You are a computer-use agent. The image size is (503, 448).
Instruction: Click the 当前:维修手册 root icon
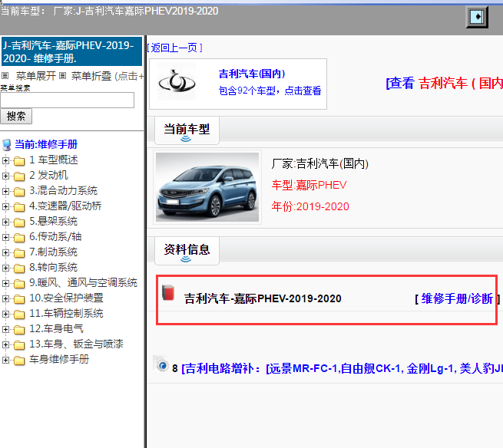point(7,145)
